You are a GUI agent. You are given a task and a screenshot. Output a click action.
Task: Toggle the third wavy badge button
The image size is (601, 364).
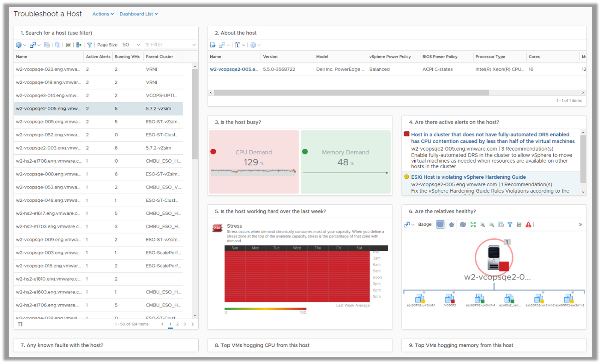[463, 225]
